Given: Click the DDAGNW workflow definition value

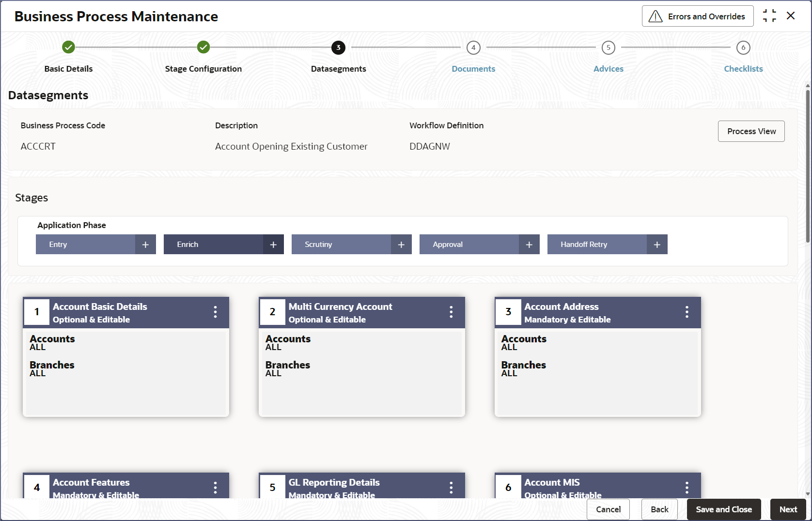Looking at the screenshot, I should click(430, 146).
